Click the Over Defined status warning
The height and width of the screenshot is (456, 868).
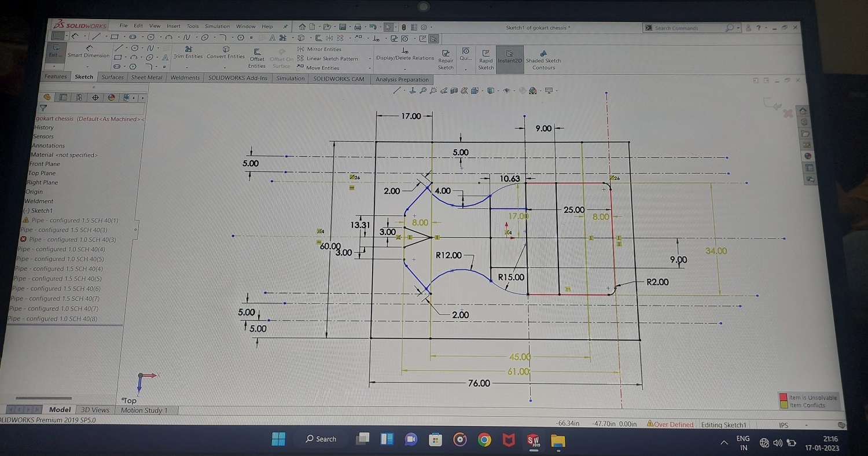pyautogui.click(x=671, y=424)
